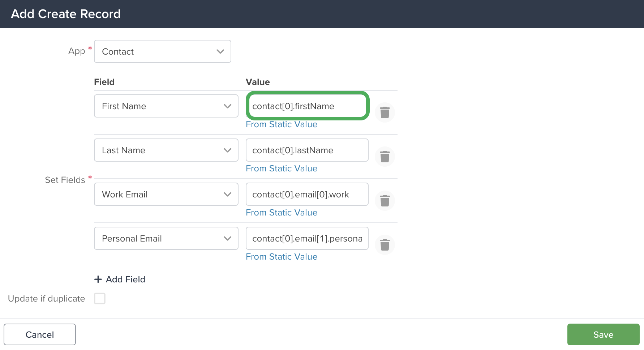Open the Last Name field dropdown
Screen dimensions: 644x350
click(x=166, y=150)
